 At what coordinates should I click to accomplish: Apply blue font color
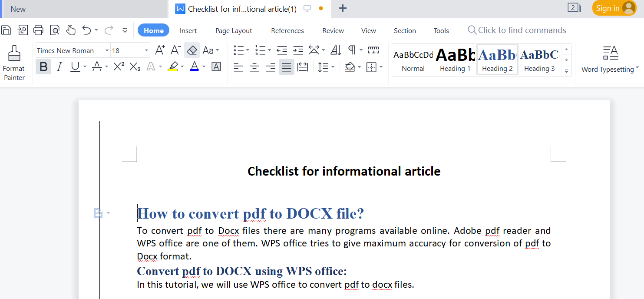194,66
